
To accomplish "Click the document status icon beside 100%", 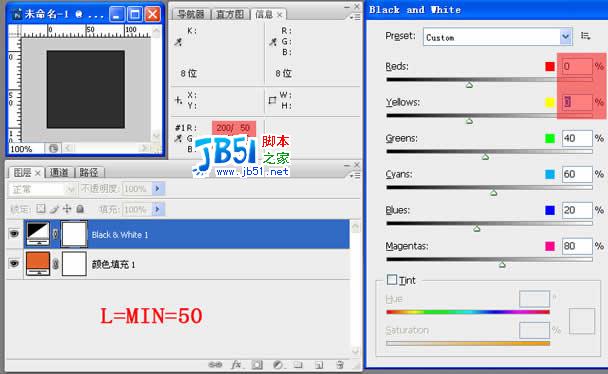I will pos(54,148).
